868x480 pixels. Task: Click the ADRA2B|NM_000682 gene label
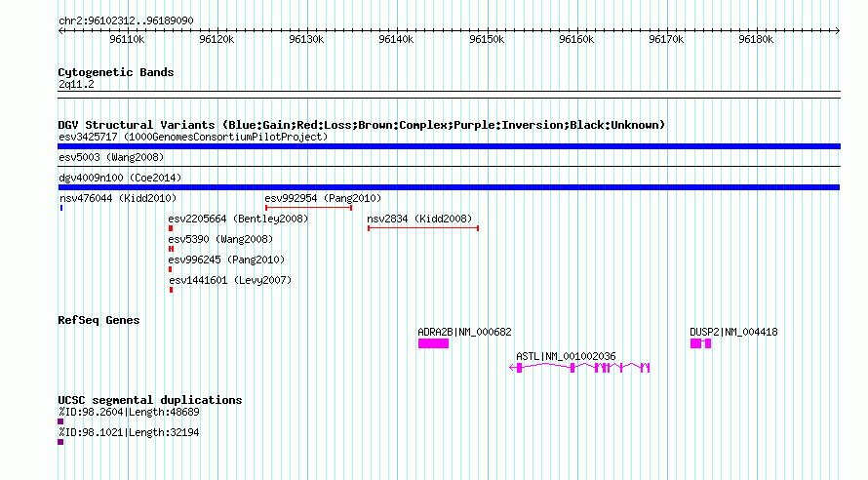(464, 332)
